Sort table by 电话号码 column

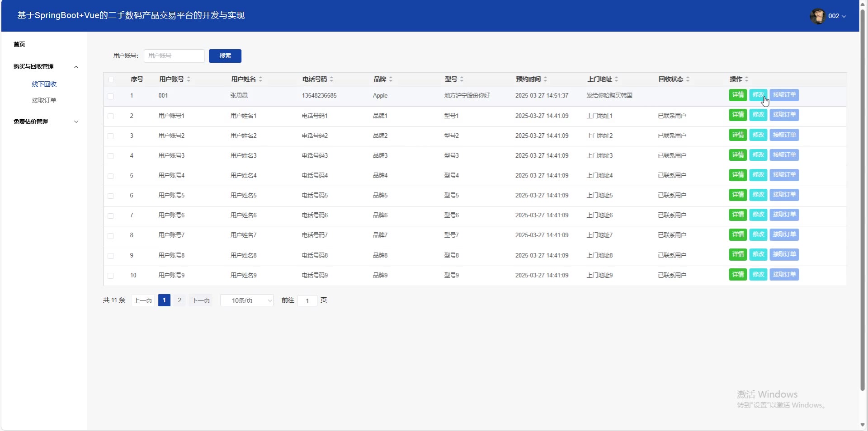(x=331, y=79)
